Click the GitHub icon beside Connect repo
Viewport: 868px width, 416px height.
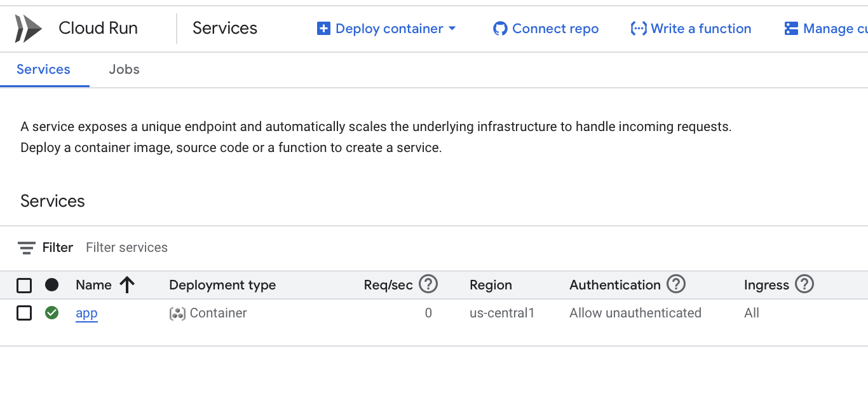click(501, 29)
